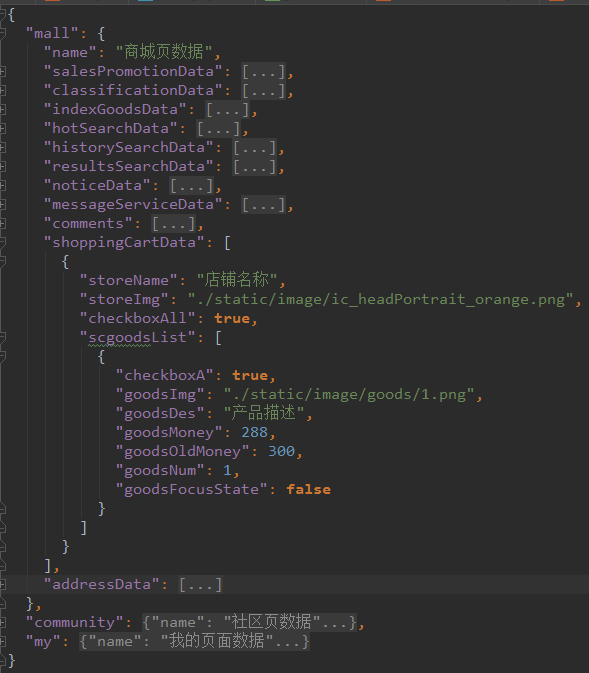589x673 pixels.
Task: Click the gutter plus marker beside salesPromotionData
Action: (3, 71)
